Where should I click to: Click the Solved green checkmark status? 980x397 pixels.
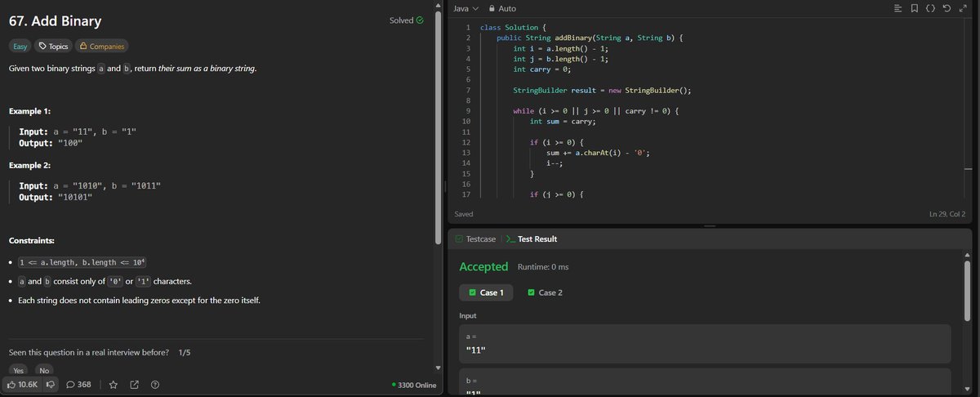click(407, 20)
